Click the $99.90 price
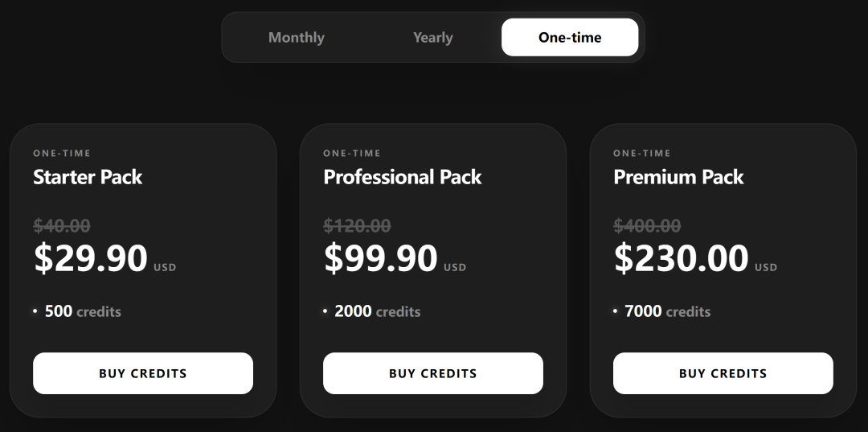This screenshot has width=868, height=432. click(381, 258)
